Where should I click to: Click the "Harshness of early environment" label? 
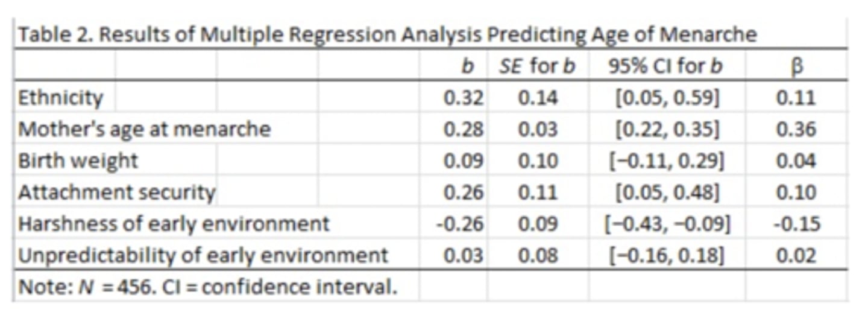(x=174, y=224)
